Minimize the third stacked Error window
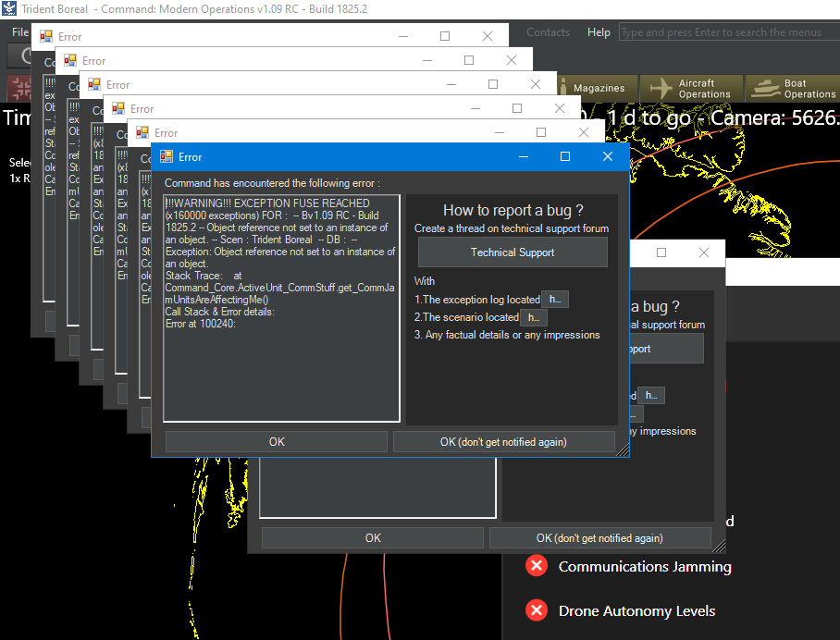Image resolution: width=840 pixels, height=640 pixels. [451, 84]
